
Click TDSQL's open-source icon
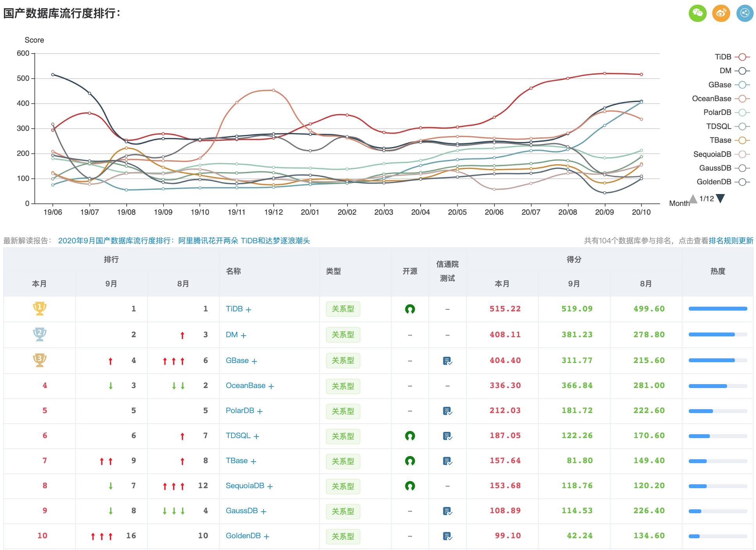[x=410, y=436]
